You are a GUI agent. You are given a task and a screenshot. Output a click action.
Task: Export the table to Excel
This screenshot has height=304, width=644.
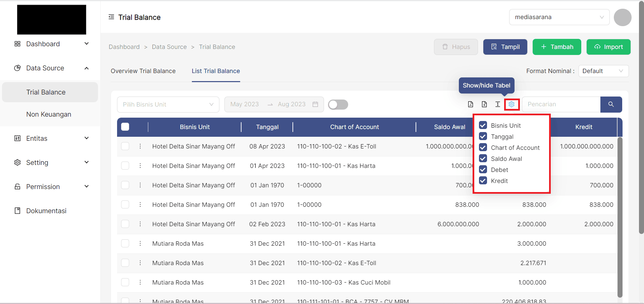[484, 104]
